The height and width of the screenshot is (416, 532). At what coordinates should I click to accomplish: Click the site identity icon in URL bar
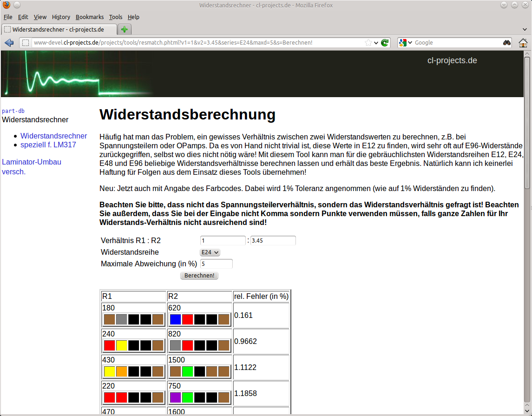point(26,43)
